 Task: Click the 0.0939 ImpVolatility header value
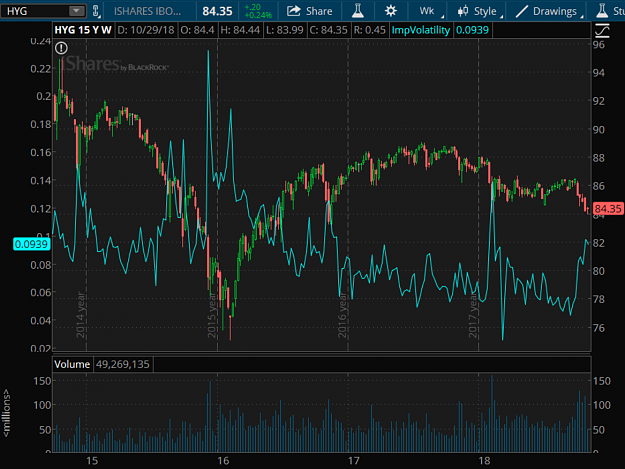point(472,30)
